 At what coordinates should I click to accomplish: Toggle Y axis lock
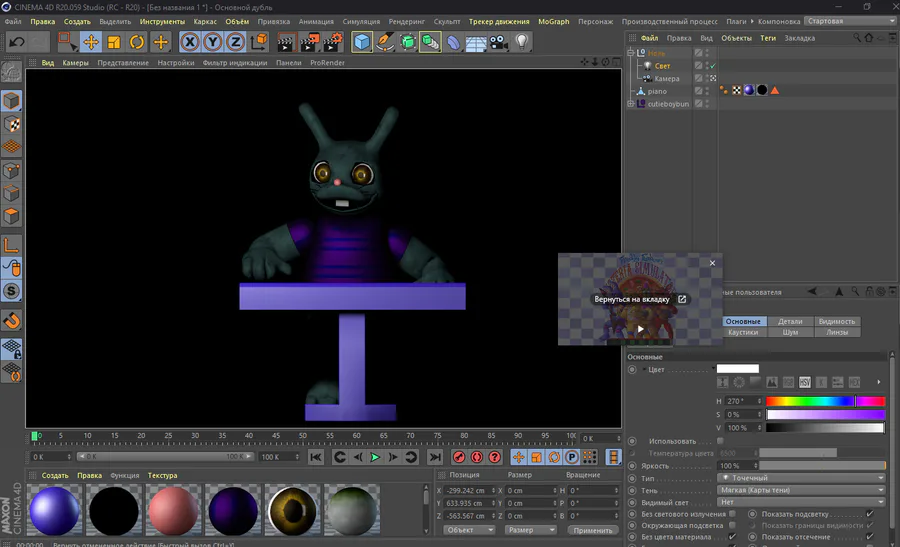coord(213,42)
